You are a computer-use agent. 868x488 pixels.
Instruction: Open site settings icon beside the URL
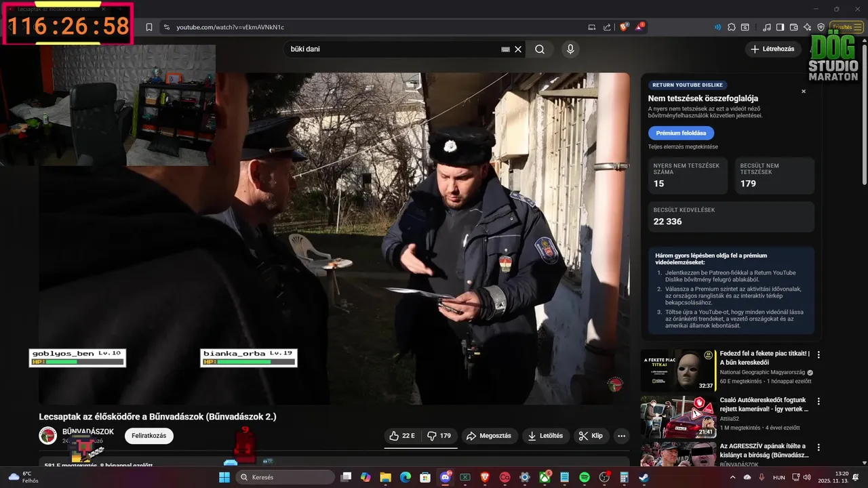(166, 27)
